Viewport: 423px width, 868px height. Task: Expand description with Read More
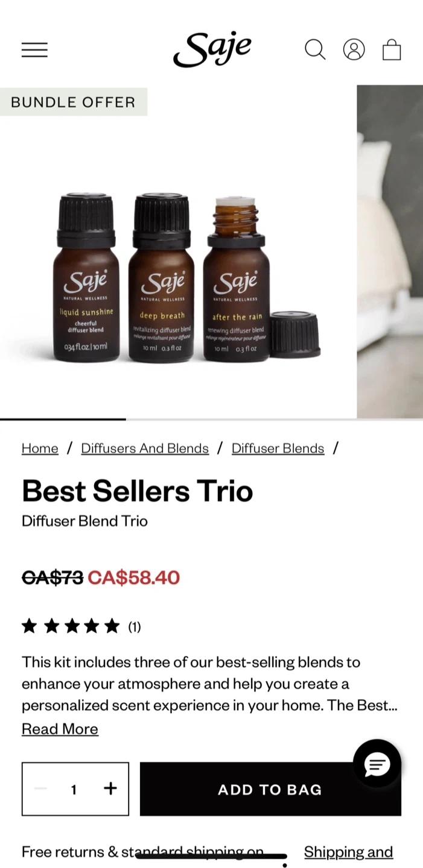(x=60, y=729)
